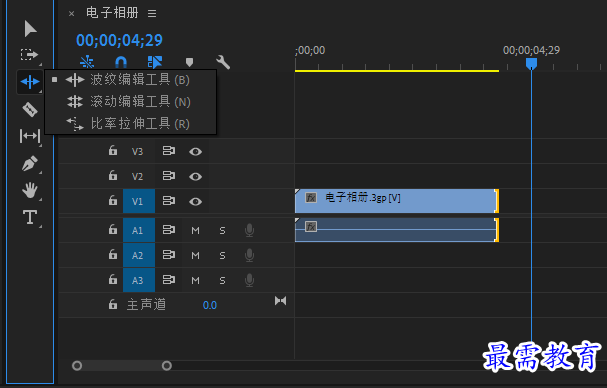Toggle sync lock for A3
607x388 pixels.
coord(168,280)
